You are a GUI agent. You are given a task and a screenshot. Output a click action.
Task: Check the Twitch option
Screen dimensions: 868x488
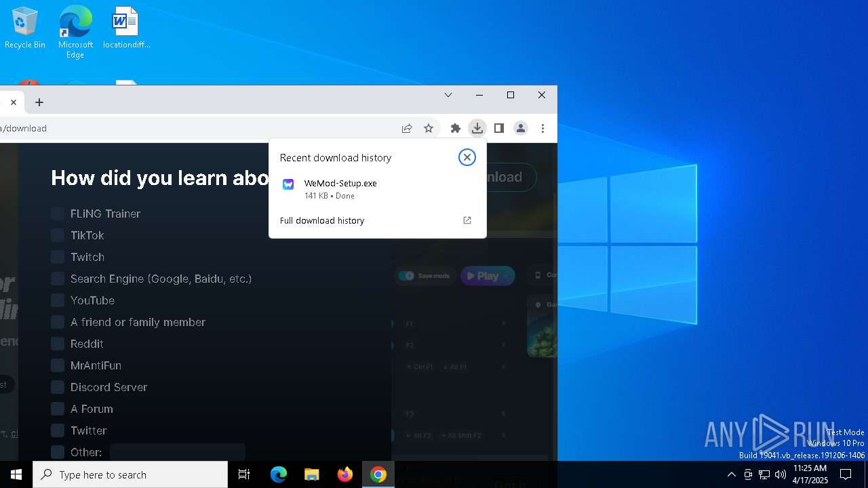pyautogui.click(x=58, y=257)
